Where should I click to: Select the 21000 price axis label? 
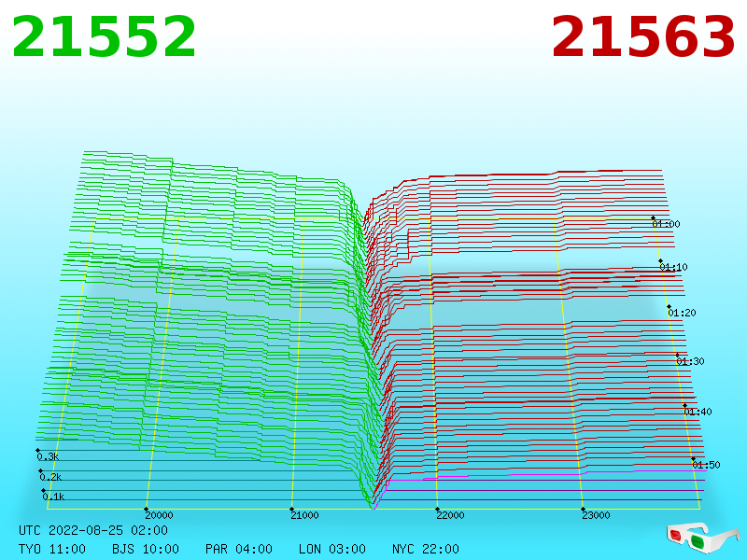click(305, 515)
